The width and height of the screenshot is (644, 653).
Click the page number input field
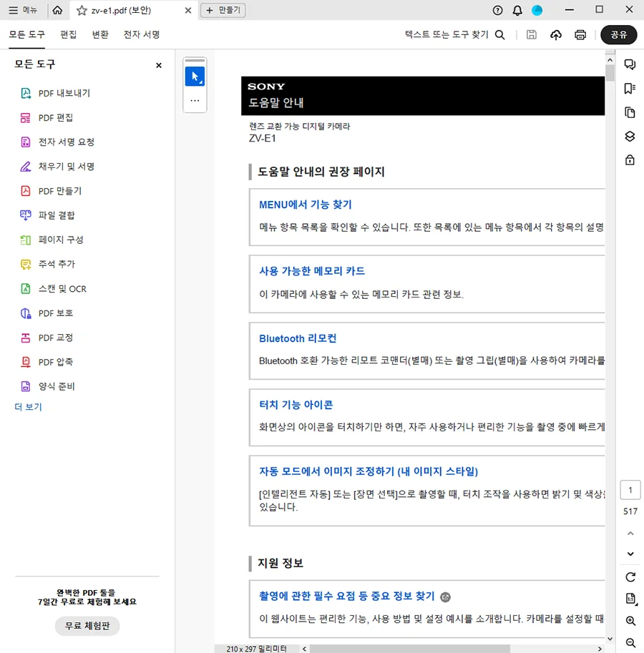coord(630,489)
